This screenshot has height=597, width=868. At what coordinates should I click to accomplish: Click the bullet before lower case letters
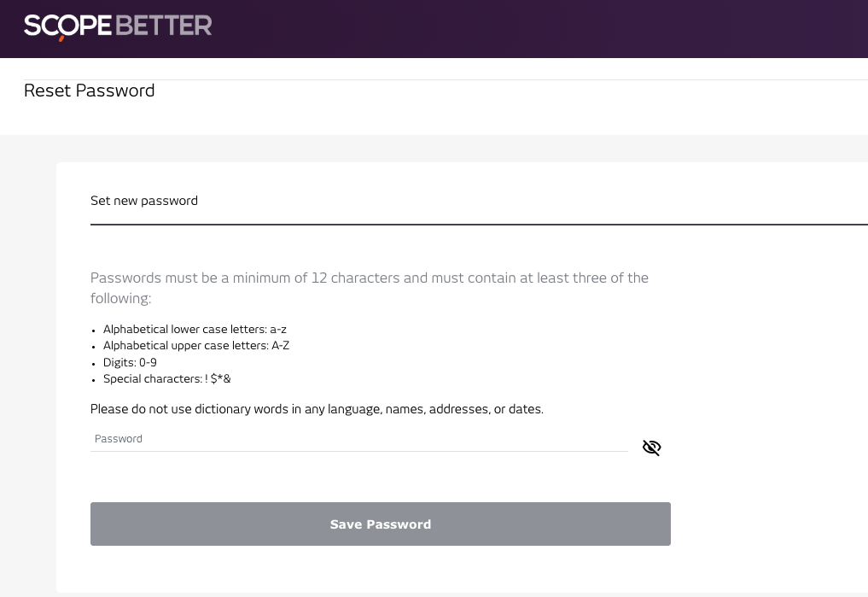[x=94, y=330]
